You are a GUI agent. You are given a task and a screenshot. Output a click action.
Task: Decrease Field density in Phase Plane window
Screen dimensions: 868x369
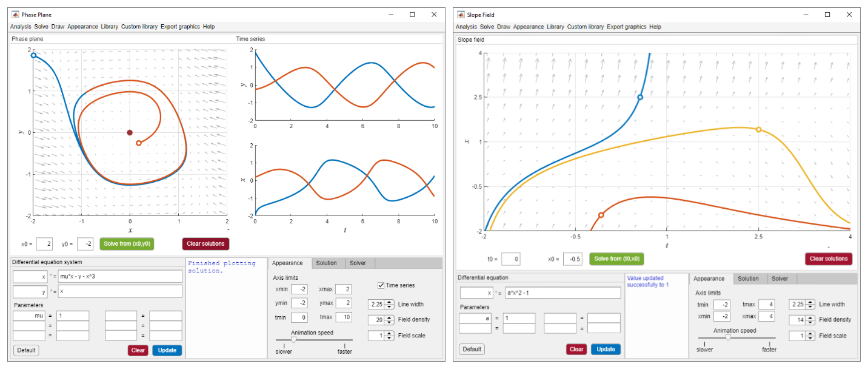click(390, 323)
